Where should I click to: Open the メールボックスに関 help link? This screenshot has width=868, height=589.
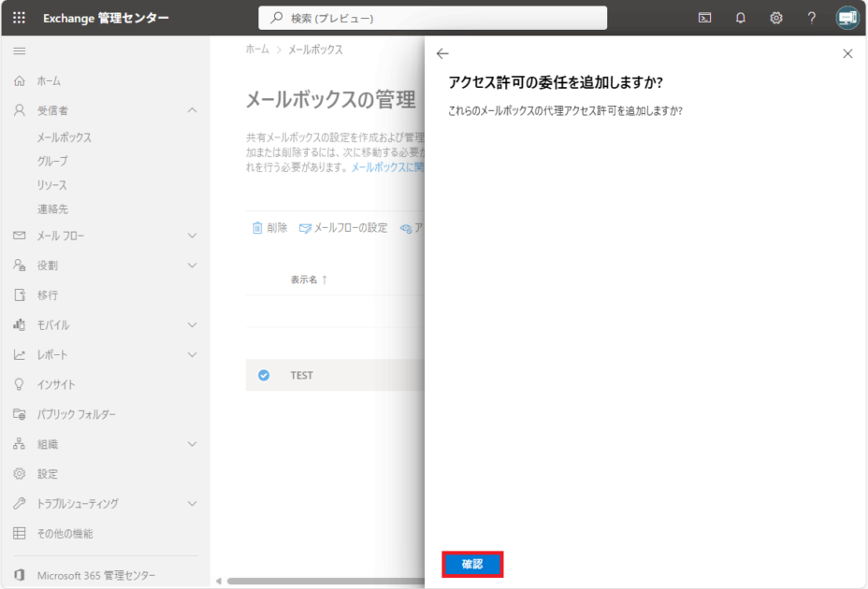pos(387,167)
